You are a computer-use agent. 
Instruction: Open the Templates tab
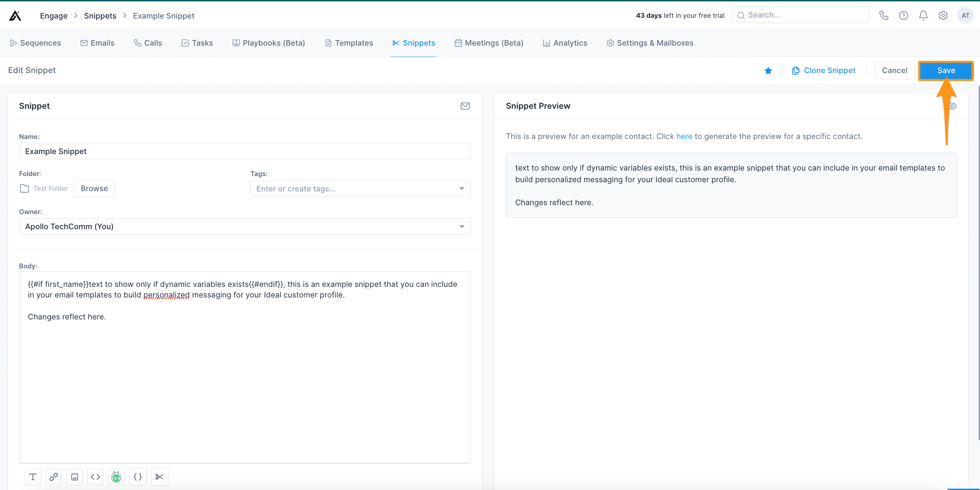(x=349, y=43)
